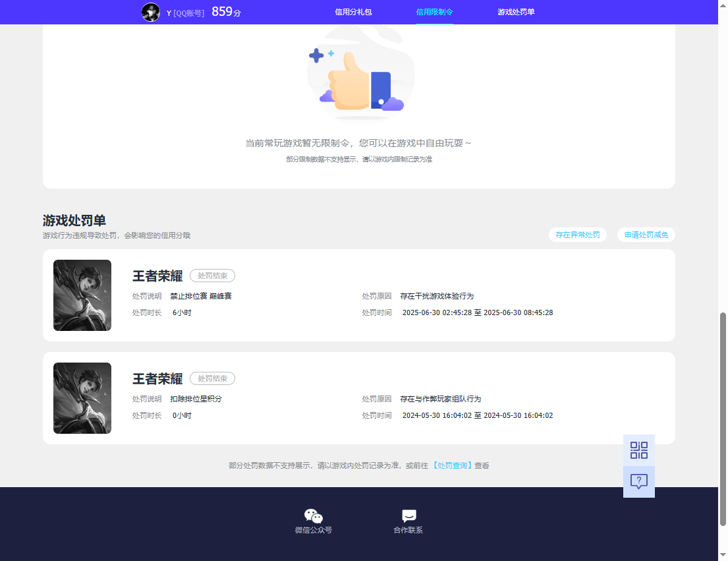Click time range 2025-06-30 02:45:28
This screenshot has height=561, width=728.
click(x=478, y=312)
